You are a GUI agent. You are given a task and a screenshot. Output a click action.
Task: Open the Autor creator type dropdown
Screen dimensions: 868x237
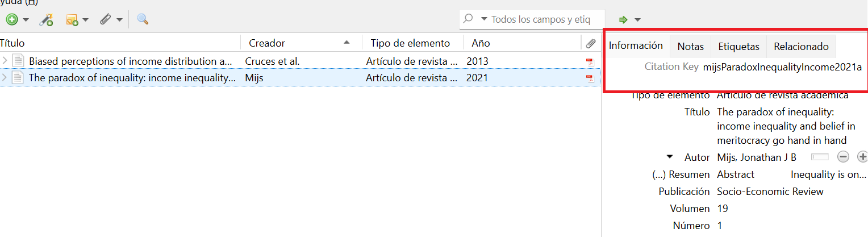670,157
